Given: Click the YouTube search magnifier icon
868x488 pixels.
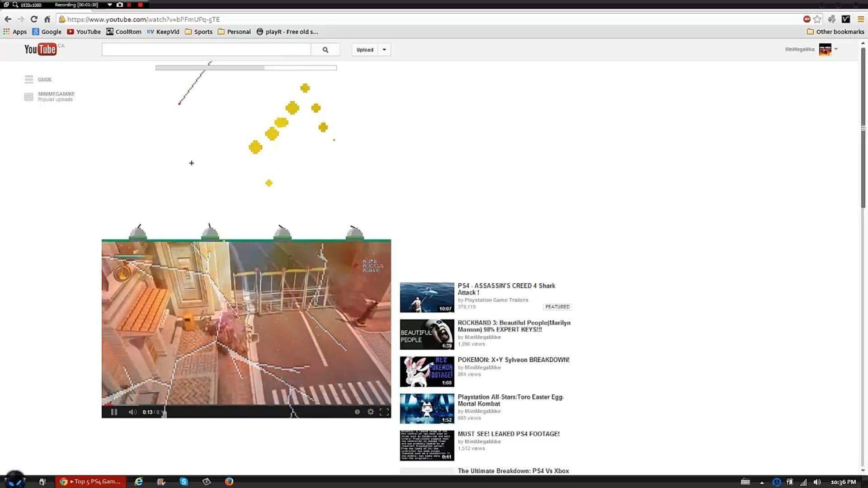Looking at the screenshot, I should tap(325, 49).
